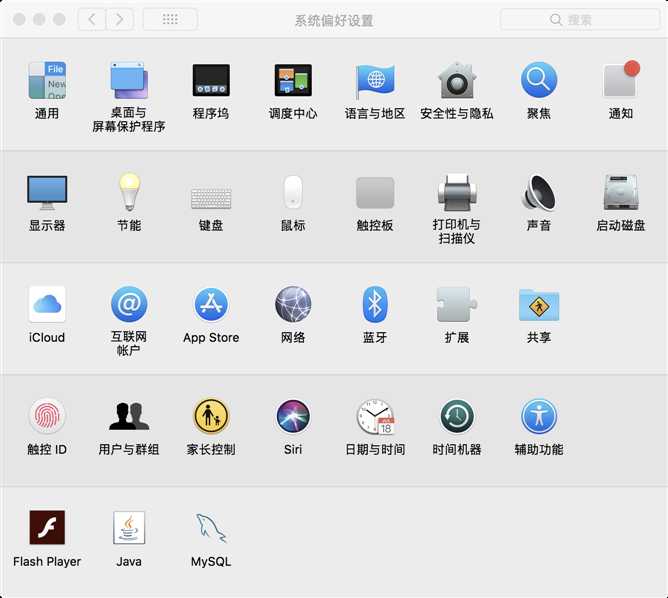
Task: Open 显示器 (Displays) settings
Action: point(47,192)
